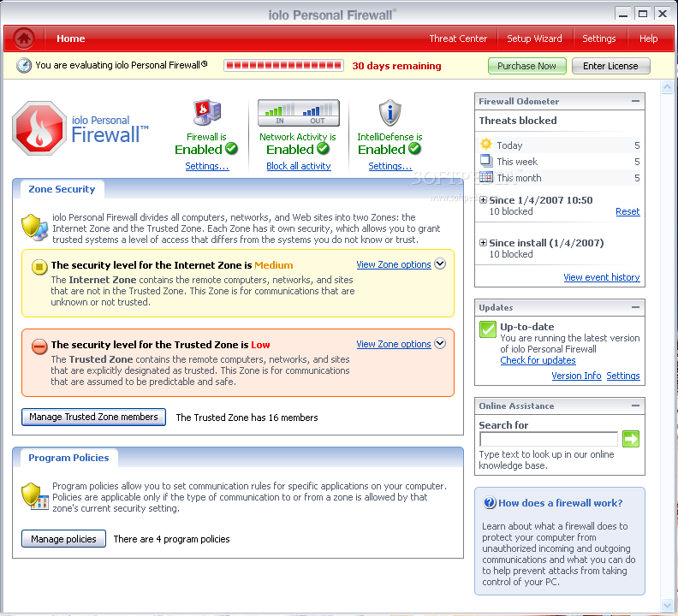678x616 pixels.
Task: Select the Program Policies tab
Action: 68,458
